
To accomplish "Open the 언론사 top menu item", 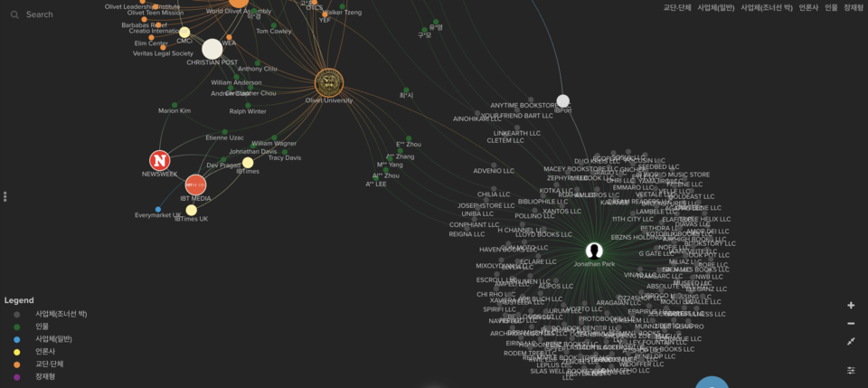I will pyautogui.click(x=808, y=7).
